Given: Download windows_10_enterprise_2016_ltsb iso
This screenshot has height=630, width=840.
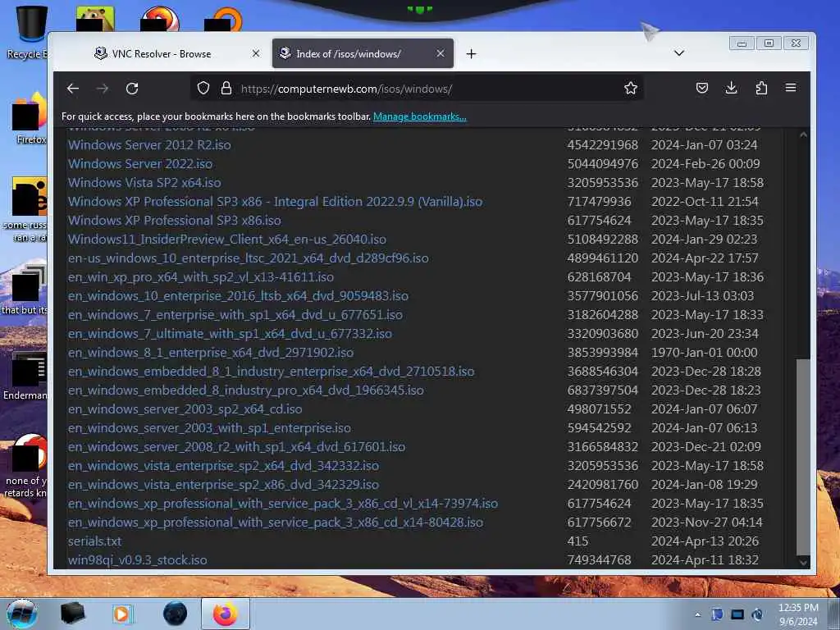Looking at the screenshot, I should point(239,295).
